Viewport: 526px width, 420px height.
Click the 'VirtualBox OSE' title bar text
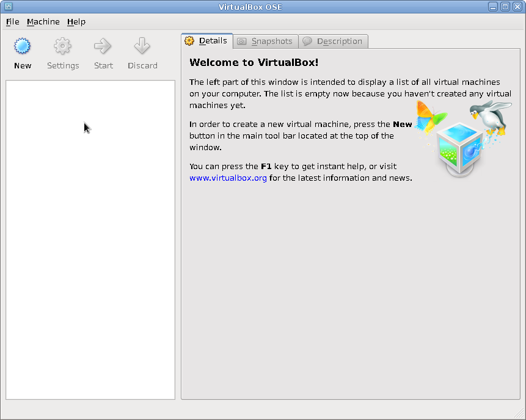(x=250, y=7)
